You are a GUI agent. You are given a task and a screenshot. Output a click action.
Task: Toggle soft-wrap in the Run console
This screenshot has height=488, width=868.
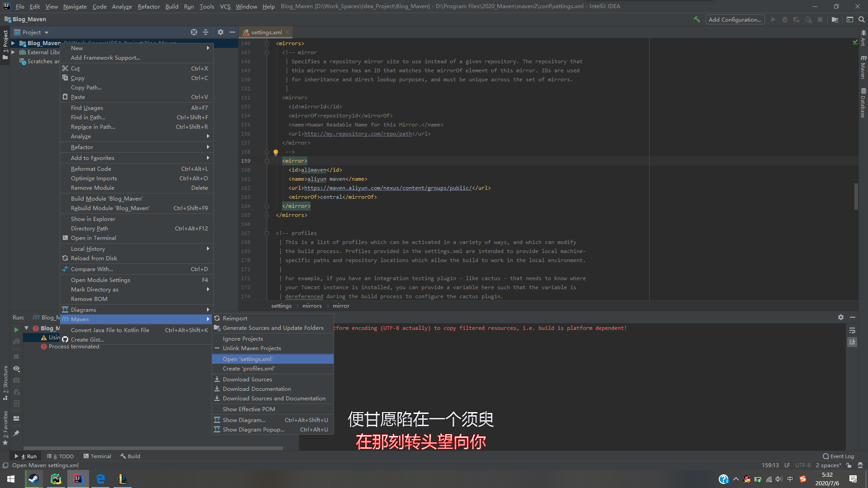852,330
